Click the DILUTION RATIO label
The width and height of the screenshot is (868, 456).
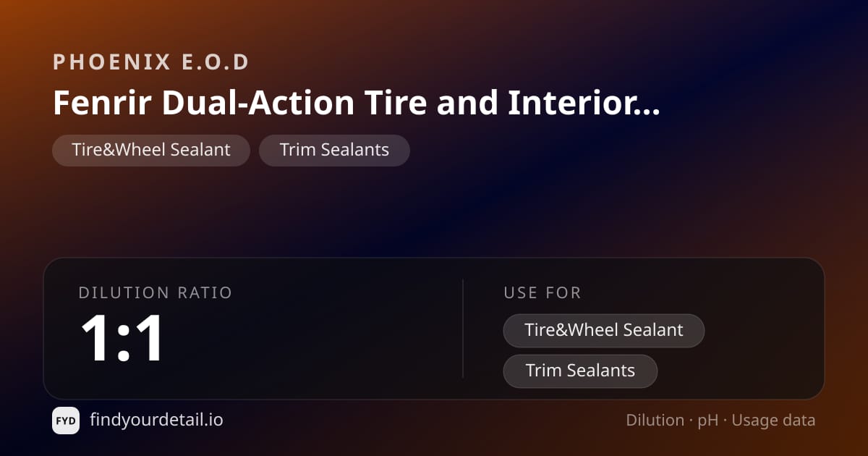[156, 293]
